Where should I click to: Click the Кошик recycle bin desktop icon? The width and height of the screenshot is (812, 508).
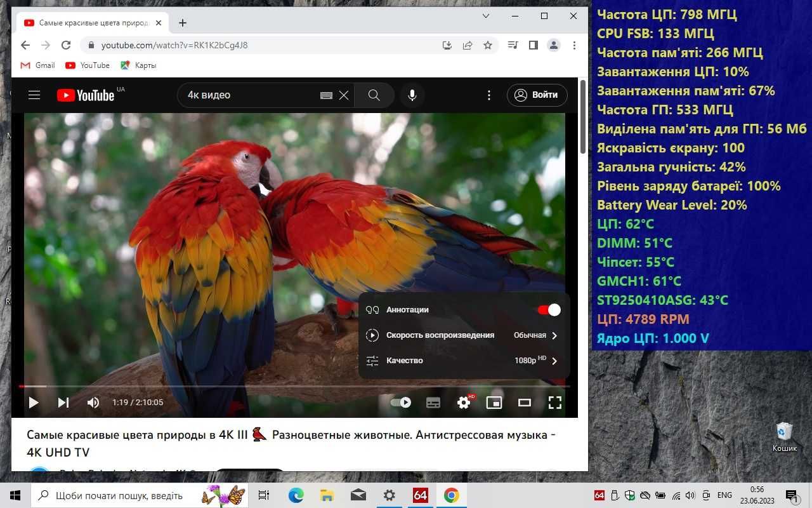(x=785, y=437)
